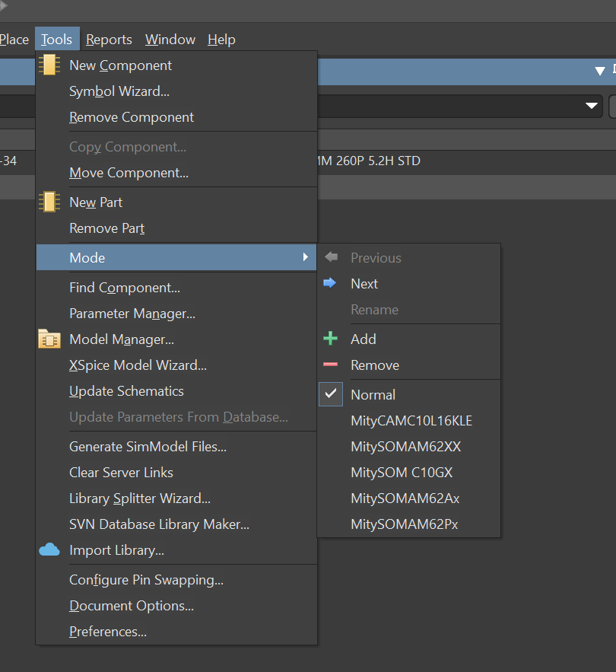This screenshot has height=672, width=616.
Task: Click the New Part chip icon
Action: click(x=49, y=202)
